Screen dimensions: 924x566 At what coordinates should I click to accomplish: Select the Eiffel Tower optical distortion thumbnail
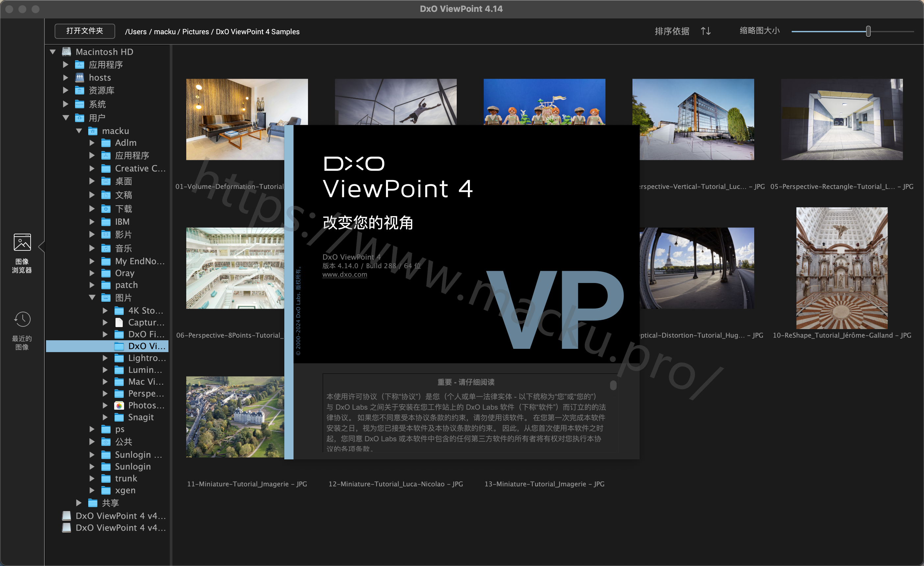(x=697, y=268)
